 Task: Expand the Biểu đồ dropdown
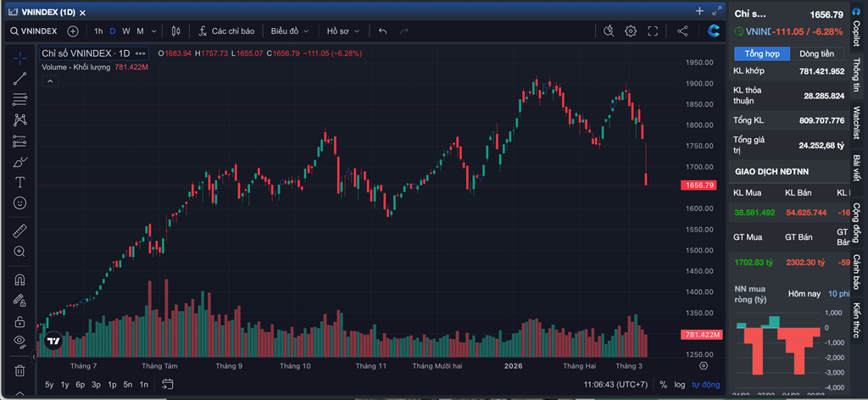pos(290,31)
